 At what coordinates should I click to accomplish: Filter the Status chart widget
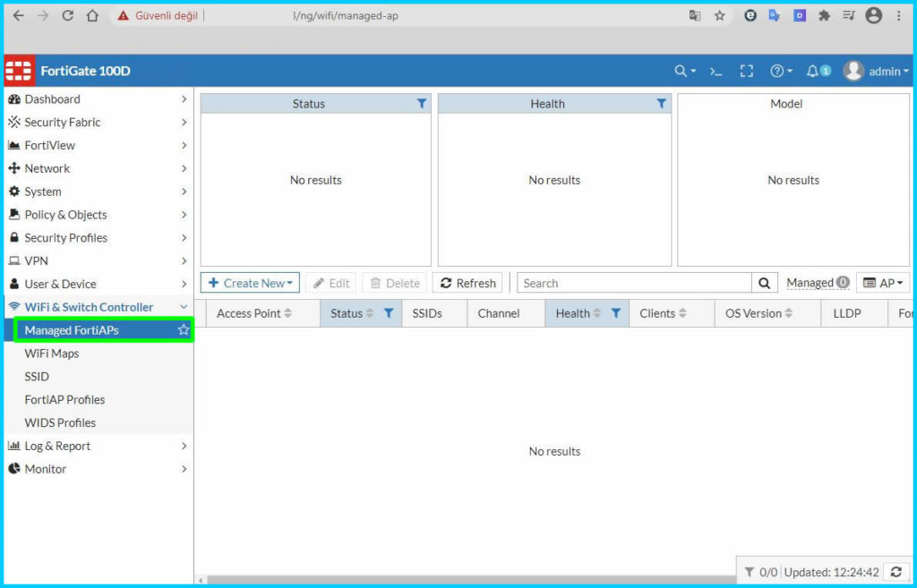pyautogui.click(x=421, y=104)
